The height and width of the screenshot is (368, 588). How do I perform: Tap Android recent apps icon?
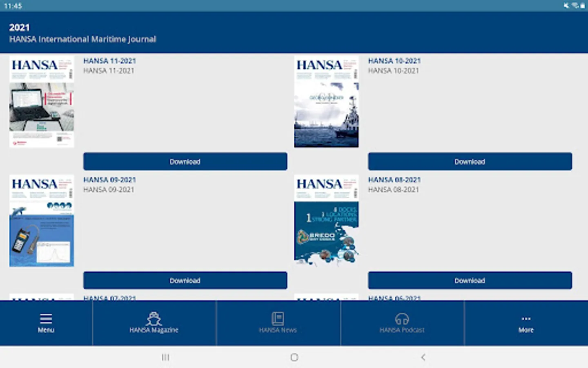(165, 357)
